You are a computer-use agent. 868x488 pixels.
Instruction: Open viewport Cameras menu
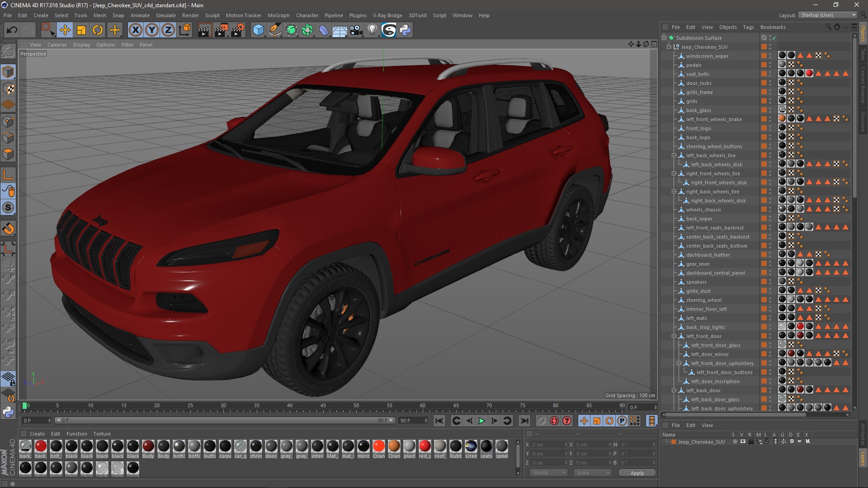57,45
